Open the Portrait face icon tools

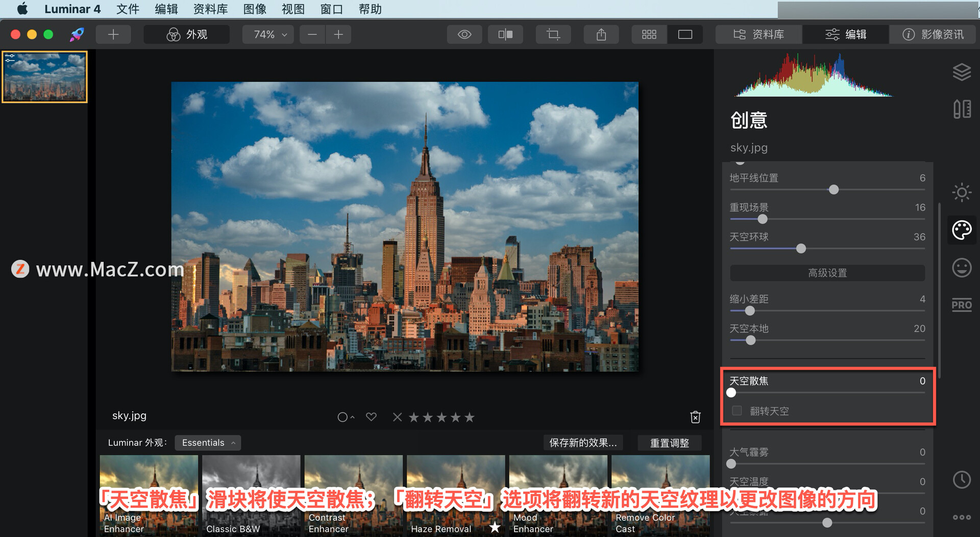962,267
